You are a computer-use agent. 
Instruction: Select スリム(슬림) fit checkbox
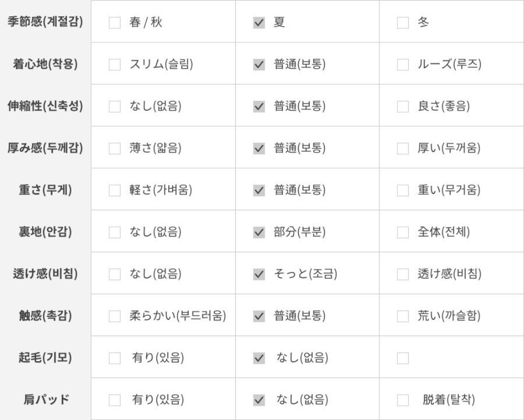114,65
